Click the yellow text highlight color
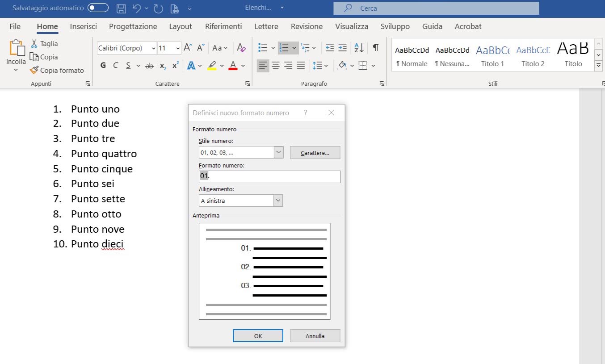Viewport: 605px width, 364px height. tap(212, 66)
